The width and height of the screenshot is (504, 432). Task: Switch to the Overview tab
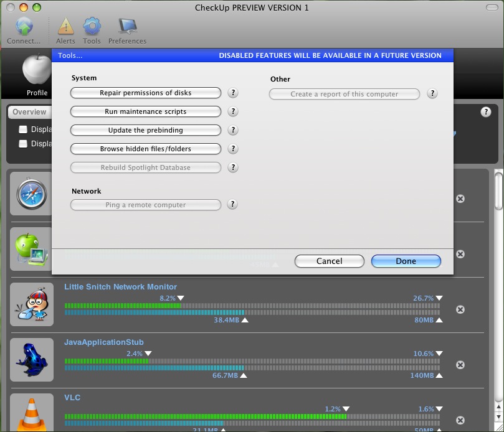tap(29, 112)
